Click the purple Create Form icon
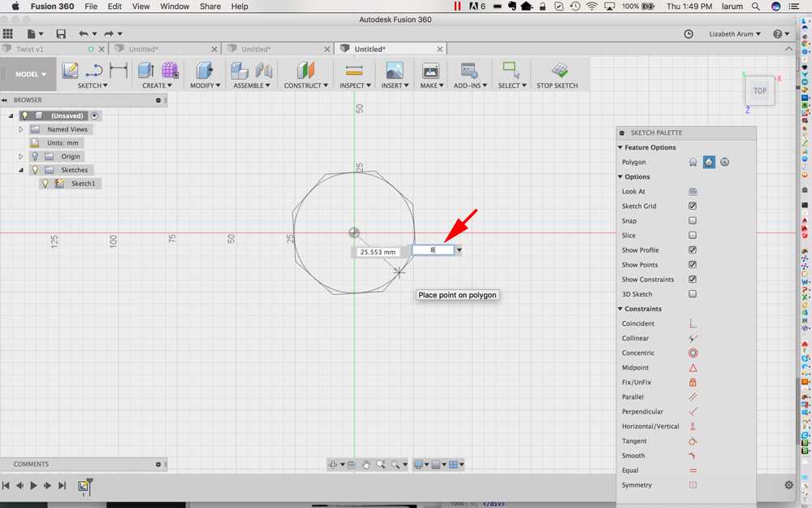Viewport: 812px width, 508px height. [170, 71]
